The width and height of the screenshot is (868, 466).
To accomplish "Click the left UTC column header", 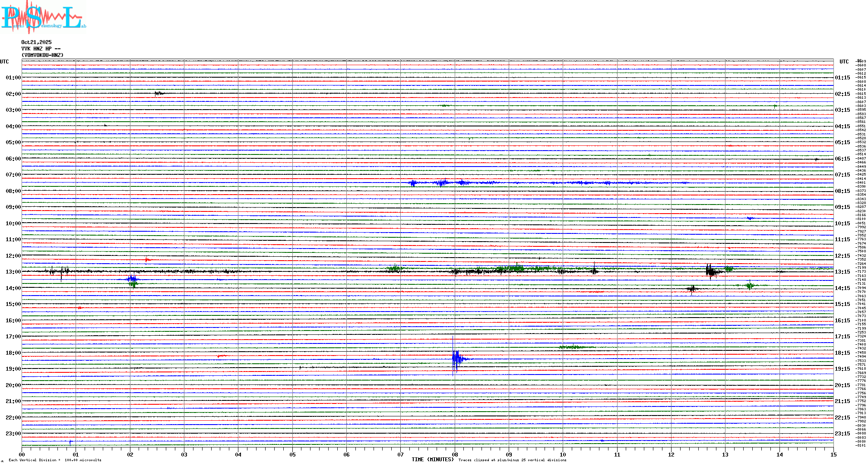I will point(4,62).
